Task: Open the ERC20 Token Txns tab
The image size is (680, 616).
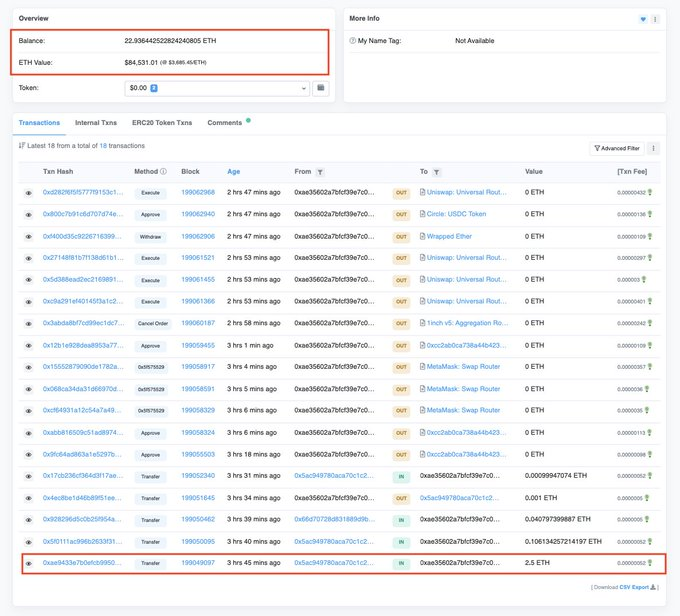Action: click(x=162, y=123)
